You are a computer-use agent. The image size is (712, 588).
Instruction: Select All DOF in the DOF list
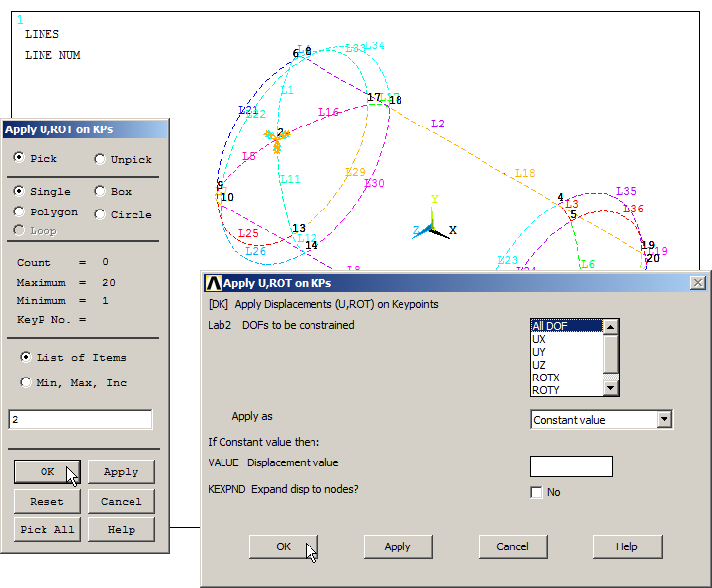(568, 326)
